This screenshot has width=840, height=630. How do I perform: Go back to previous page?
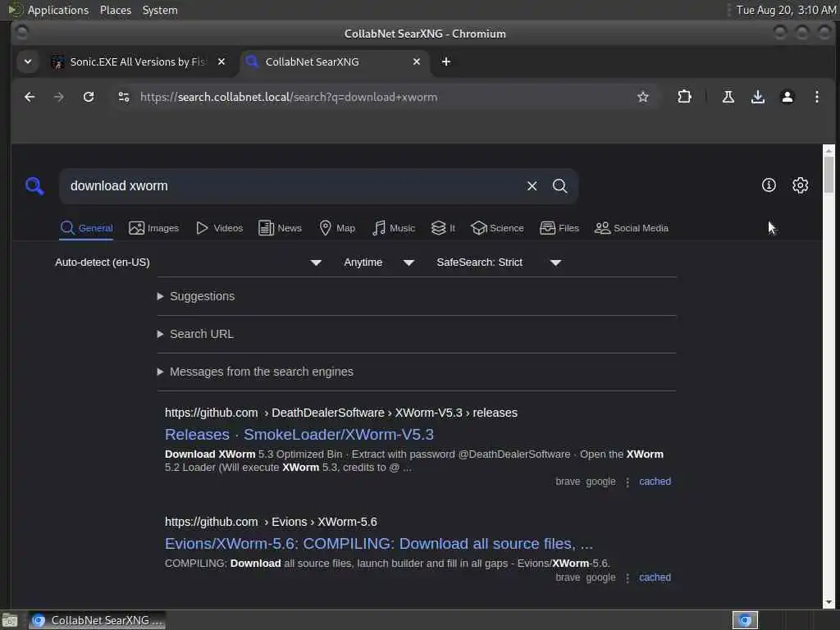30,97
